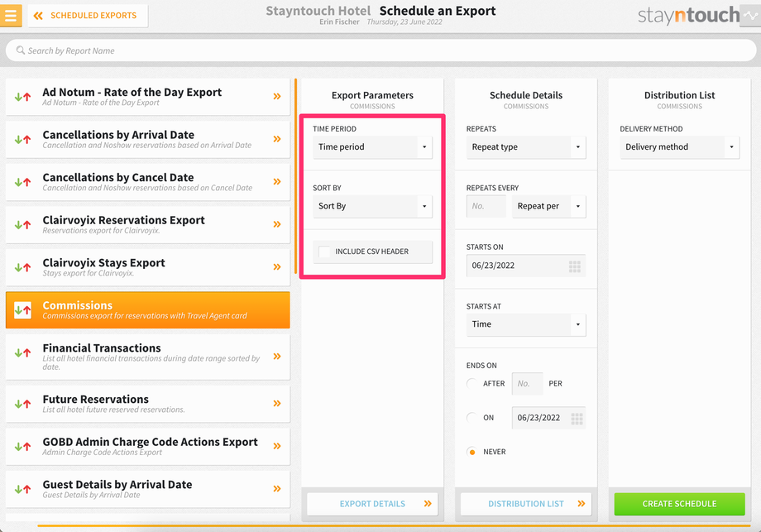Select the Never radio under Ends On
761x532 pixels.
[471, 452]
